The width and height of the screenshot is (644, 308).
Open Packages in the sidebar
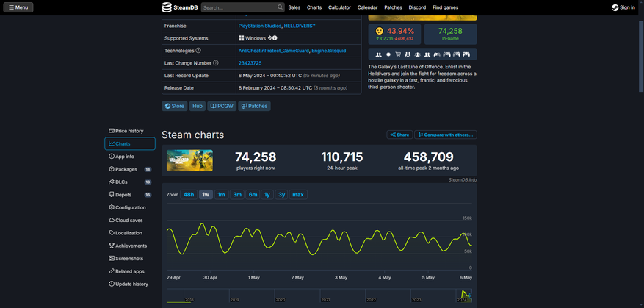coord(130,169)
